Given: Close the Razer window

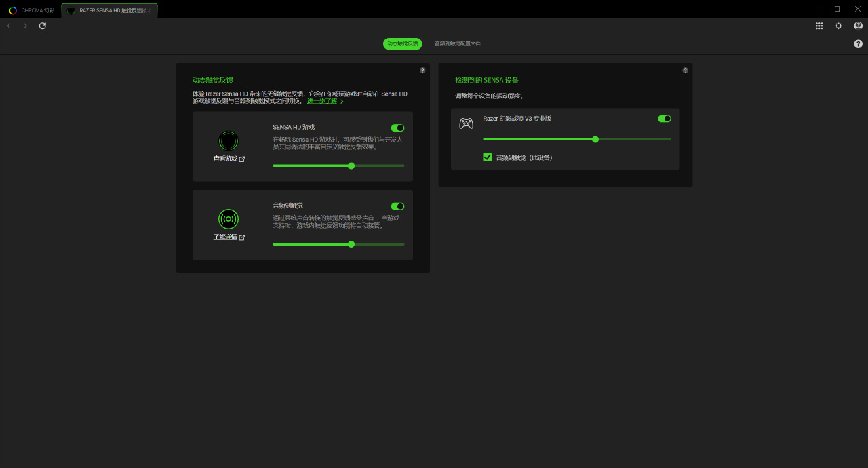Looking at the screenshot, I should pyautogui.click(x=857, y=9).
